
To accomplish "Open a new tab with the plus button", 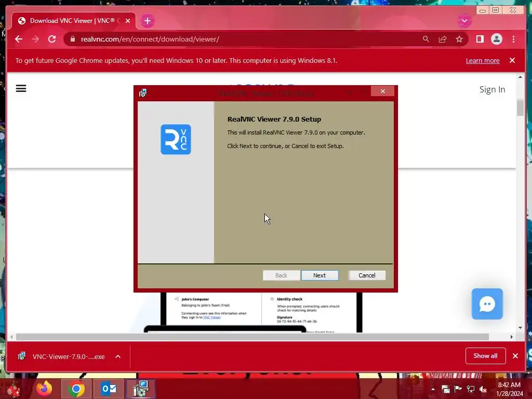I will (147, 21).
